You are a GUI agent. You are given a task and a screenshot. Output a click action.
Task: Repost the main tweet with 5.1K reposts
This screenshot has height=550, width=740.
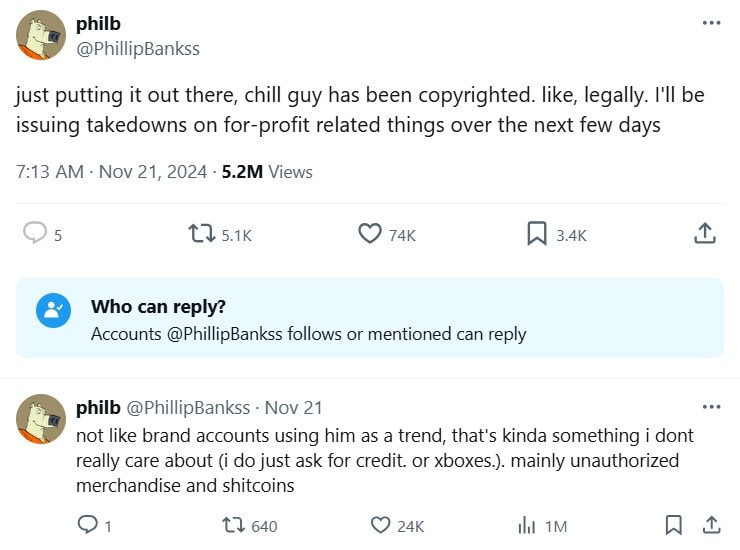pos(203,234)
